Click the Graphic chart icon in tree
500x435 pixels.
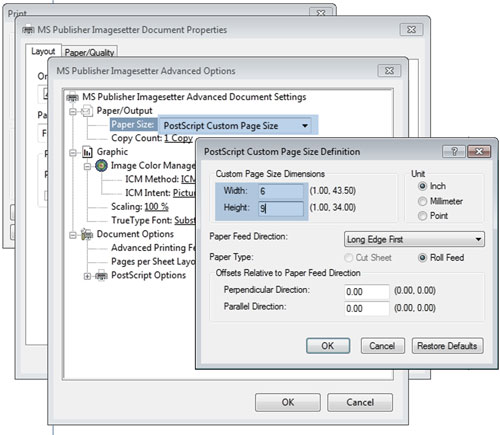(x=87, y=152)
